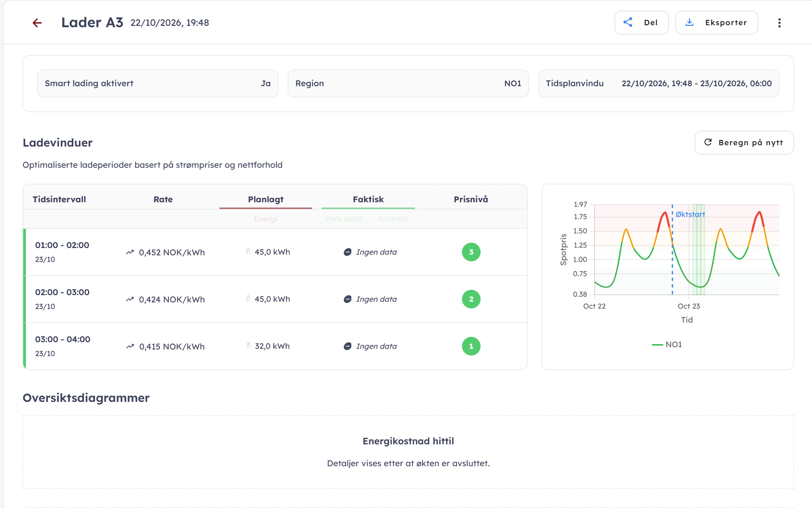Click the 0,452 NOK/kWh rate value
Viewport: 812px width, 508px height.
[172, 252]
